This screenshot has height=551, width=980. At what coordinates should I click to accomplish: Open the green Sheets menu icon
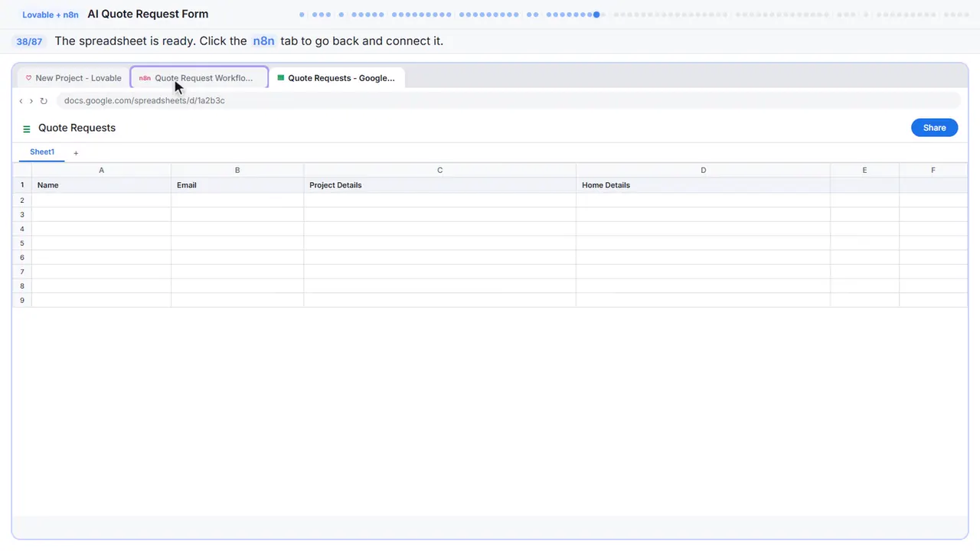click(27, 129)
